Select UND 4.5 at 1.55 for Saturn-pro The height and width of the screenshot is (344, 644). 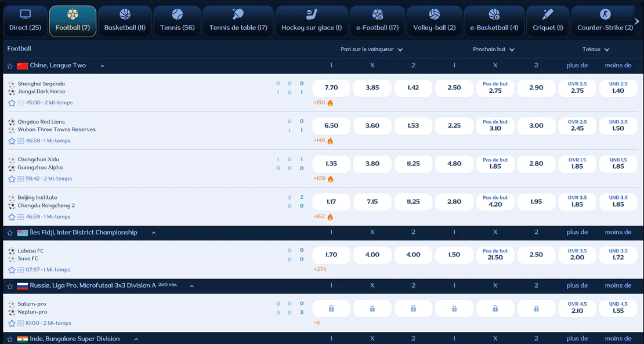[x=618, y=308]
